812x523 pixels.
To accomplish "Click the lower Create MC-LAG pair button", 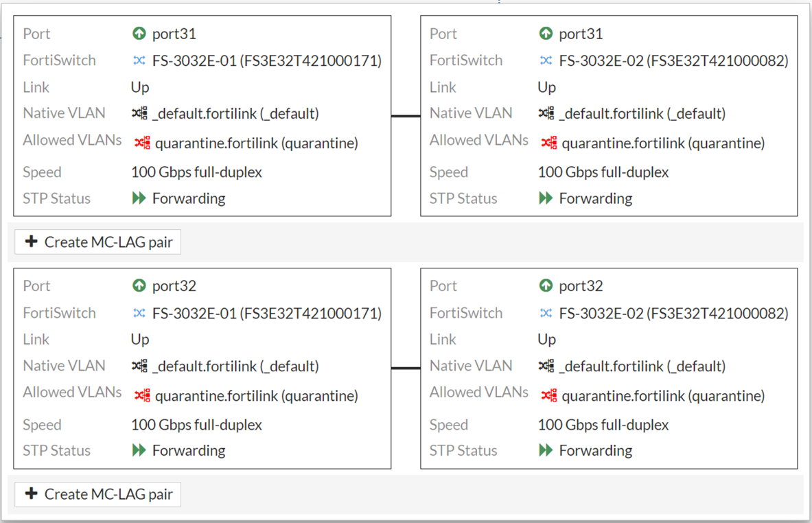I will coord(97,494).
